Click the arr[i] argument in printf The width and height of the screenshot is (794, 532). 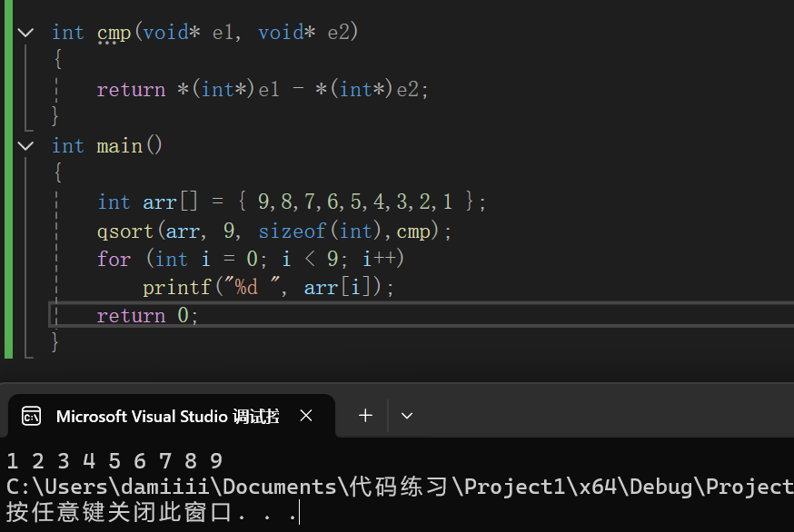click(337, 288)
